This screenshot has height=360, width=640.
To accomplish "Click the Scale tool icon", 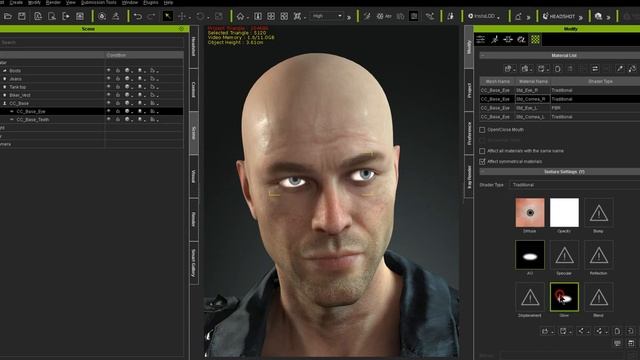I will pos(219,16).
